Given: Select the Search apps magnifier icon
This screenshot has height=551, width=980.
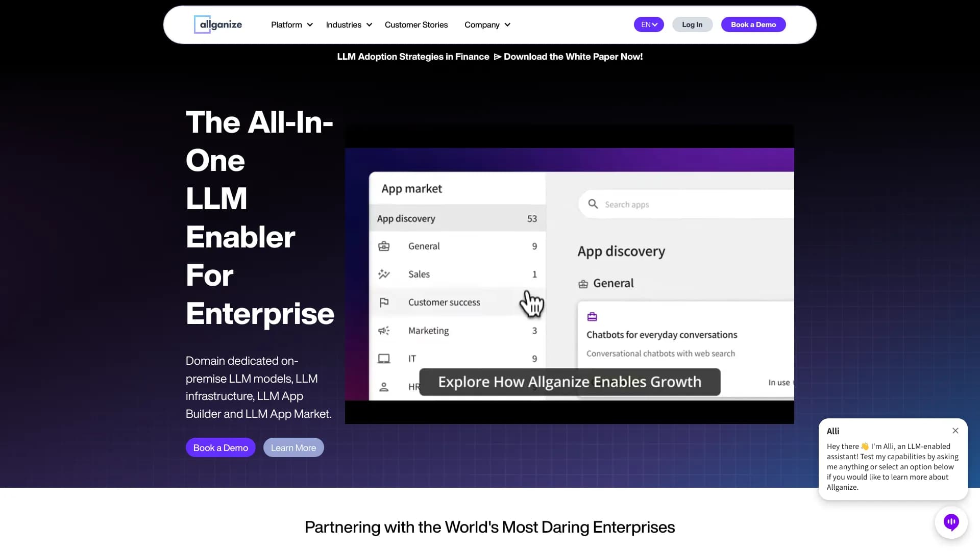Looking at the screenshot, I should click(x=593, y=204).
